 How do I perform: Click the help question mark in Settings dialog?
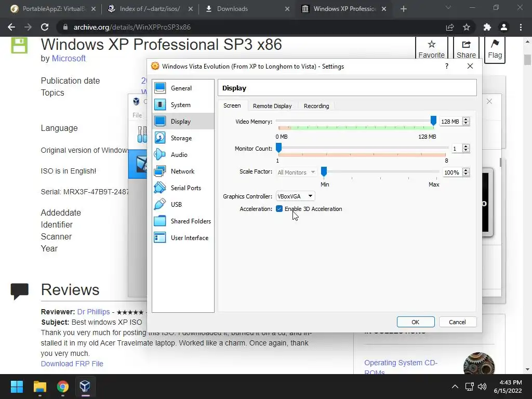[446, 66]
